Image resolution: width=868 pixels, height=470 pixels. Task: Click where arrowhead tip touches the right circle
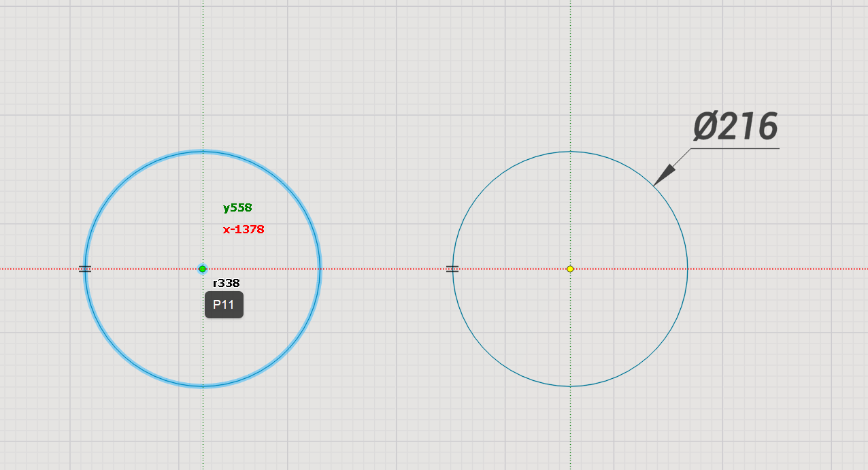(x=654, y=185)
